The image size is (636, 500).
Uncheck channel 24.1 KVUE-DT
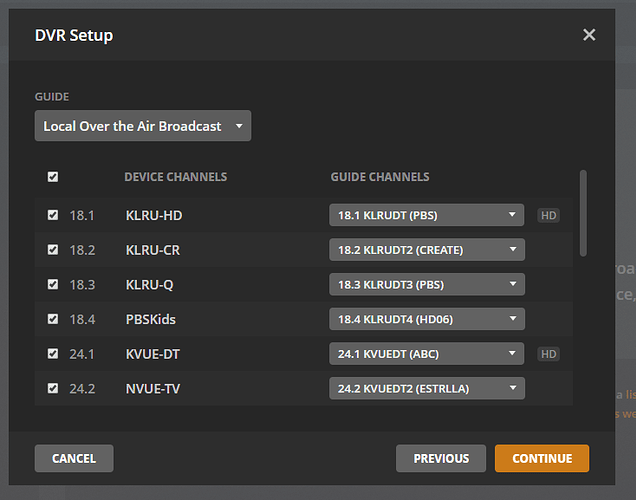click(x=53, y=354)
